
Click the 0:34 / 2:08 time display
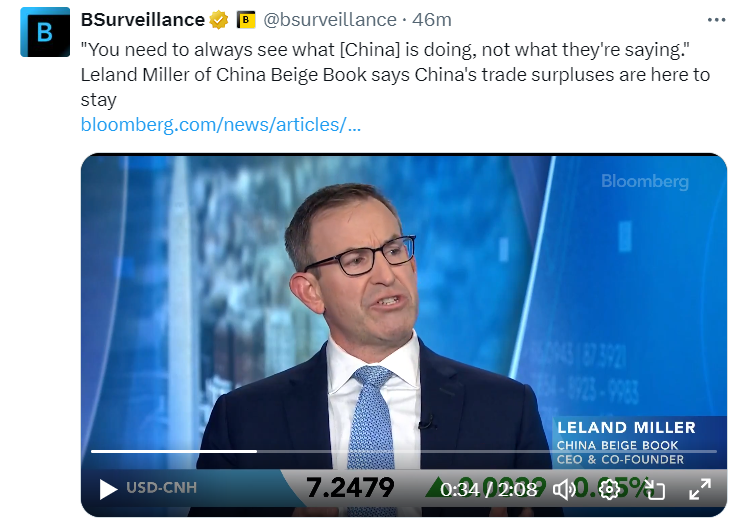(489, 490)
